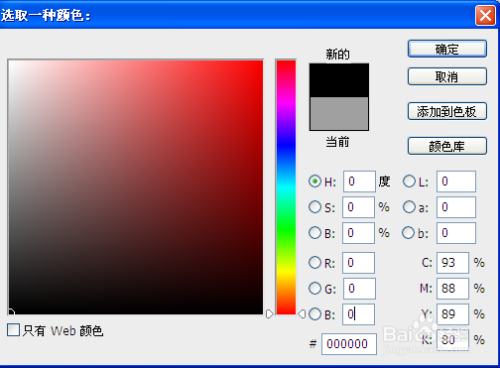This screenshot has width=500, height=368.
Task: Close the color picker dialog
Action: 485,15
